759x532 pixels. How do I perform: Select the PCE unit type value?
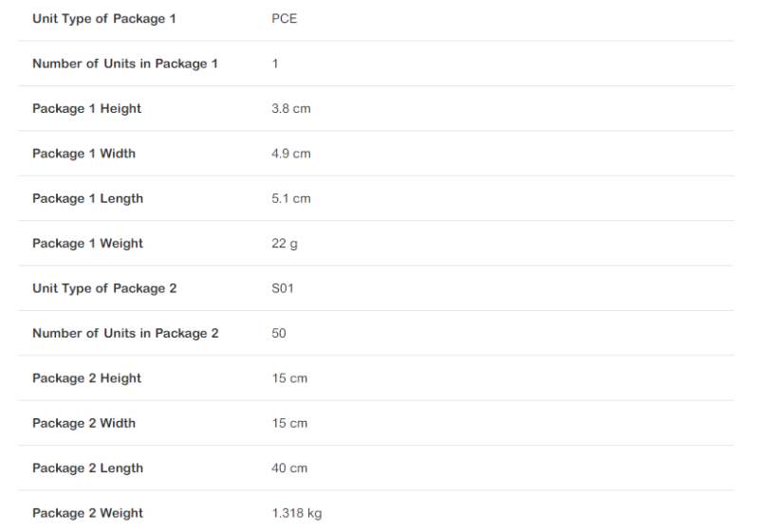[x=284, y=19]
